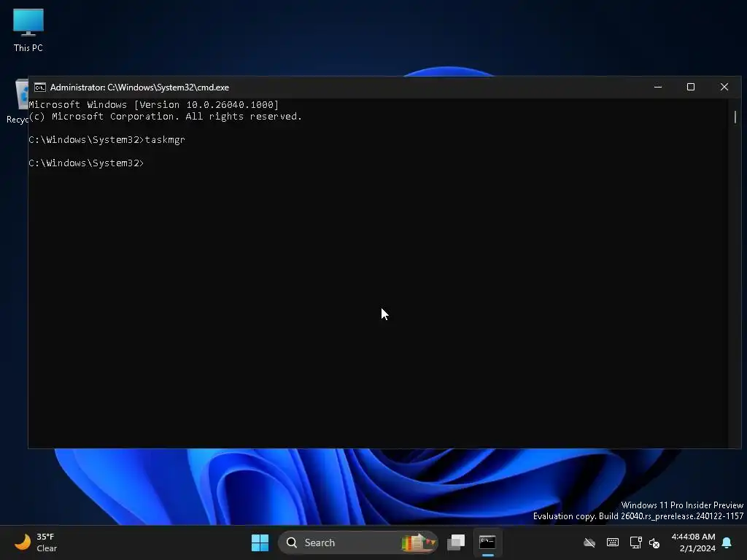Screen dimensions: 747x560
Task: Open the weather widget showing 35°F Clear
Action: click(36, 542)
